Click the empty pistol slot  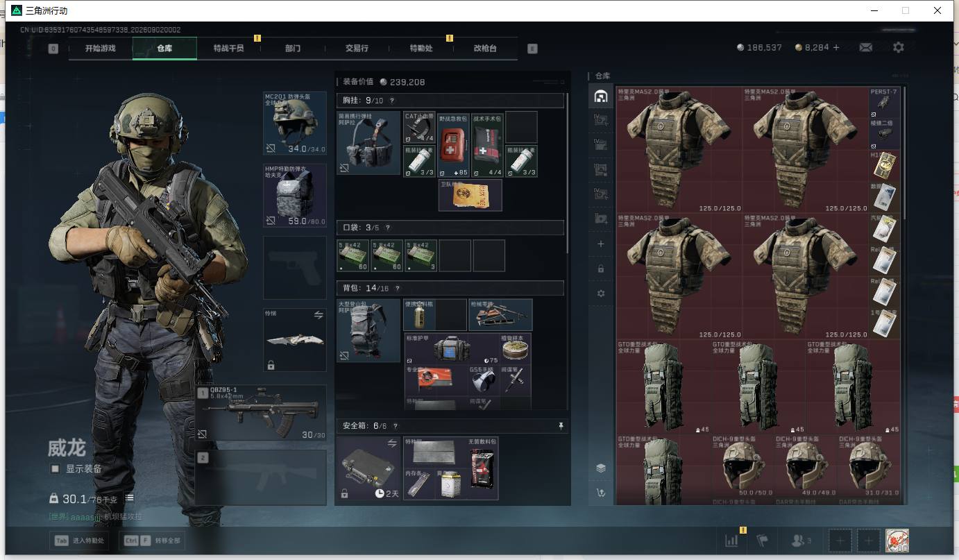295,268
